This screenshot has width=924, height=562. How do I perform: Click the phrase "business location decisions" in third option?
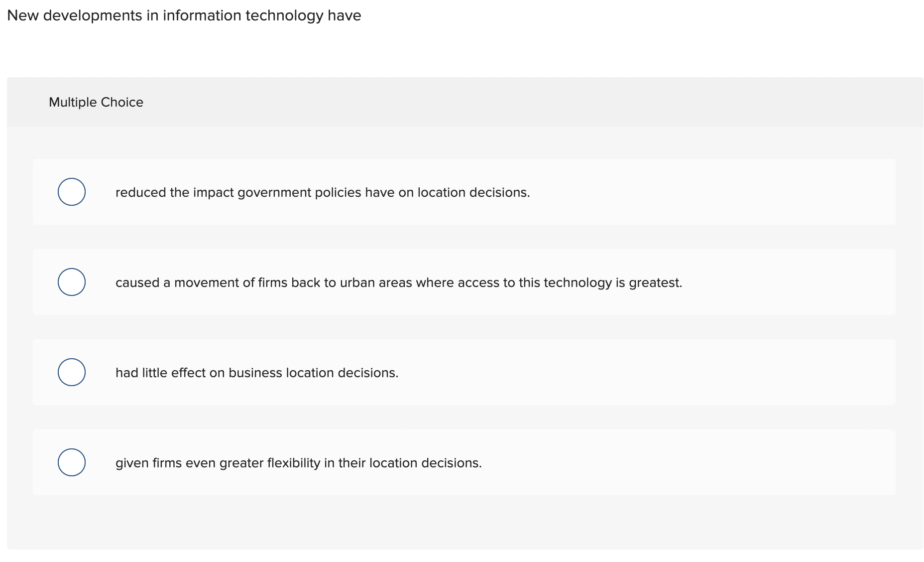click(313, 372)
